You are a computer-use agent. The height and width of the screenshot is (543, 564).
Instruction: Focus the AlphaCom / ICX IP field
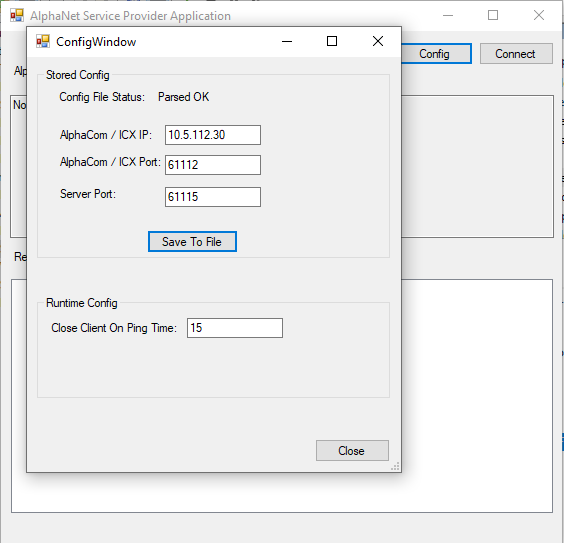point(213,135)
